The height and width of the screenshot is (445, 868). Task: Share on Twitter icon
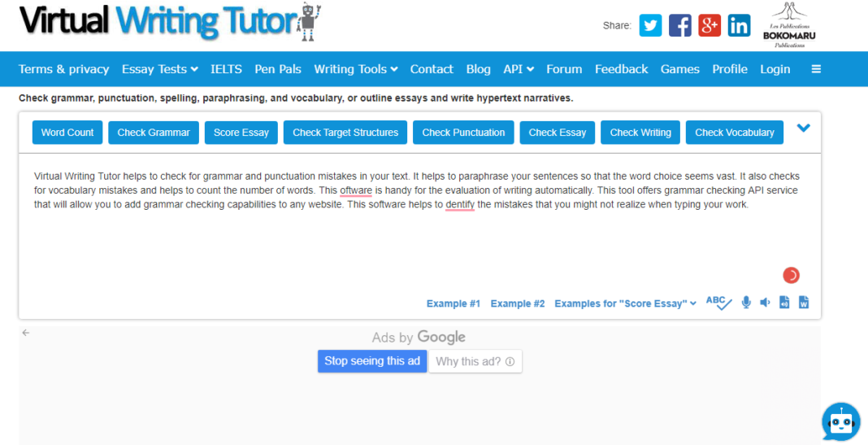click(x=650, y=25)
